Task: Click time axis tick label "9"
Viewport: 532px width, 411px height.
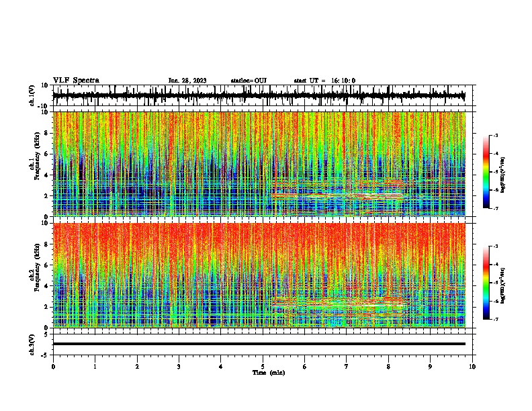Action: tap(430, 367)
